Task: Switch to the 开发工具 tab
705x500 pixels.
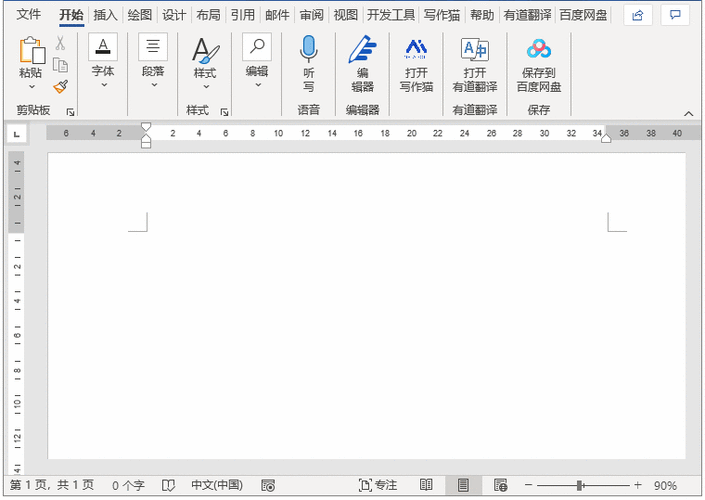Action: point(391,15)
